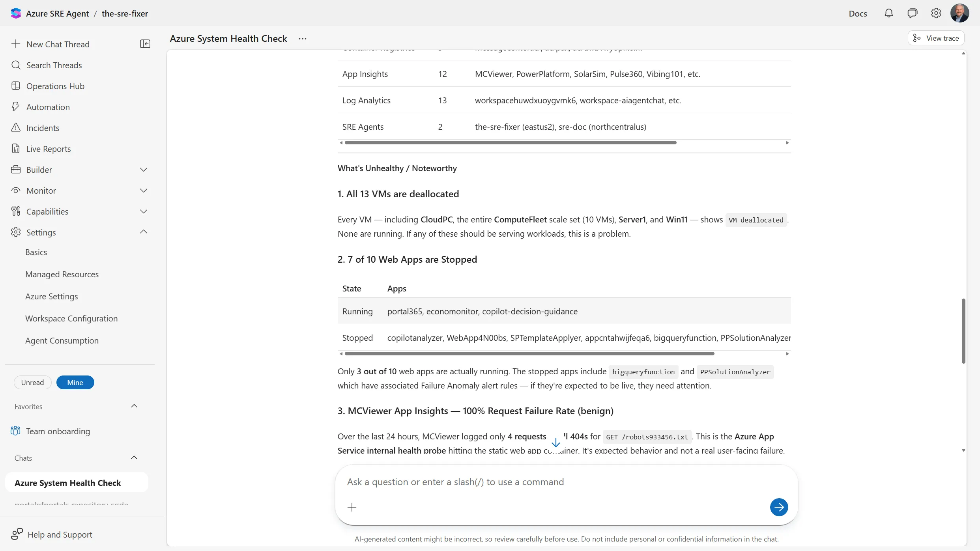
Task: Click the View trace button label
Action: 942,38
